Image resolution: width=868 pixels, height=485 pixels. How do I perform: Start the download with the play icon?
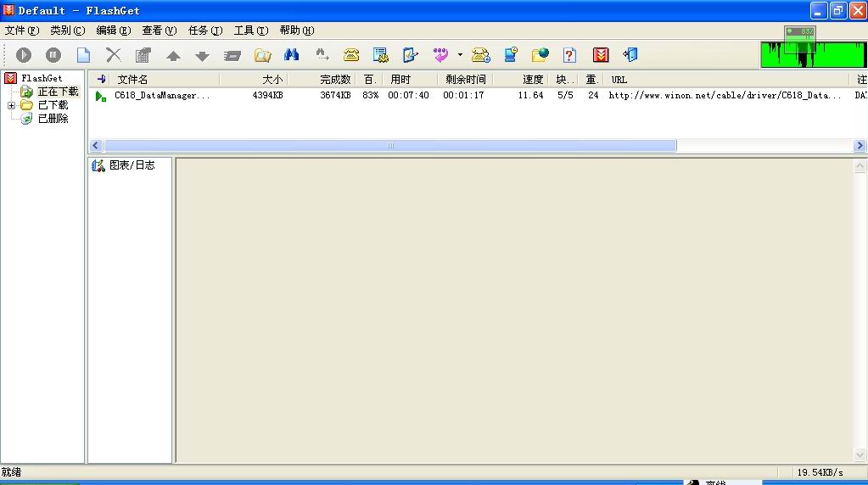(x=24, y=55)
